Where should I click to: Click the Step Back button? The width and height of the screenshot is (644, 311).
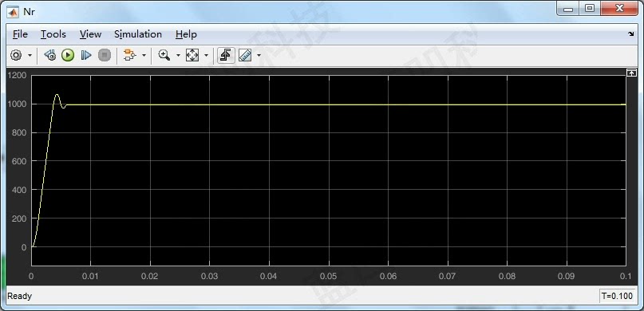click(x=50, y=55)
